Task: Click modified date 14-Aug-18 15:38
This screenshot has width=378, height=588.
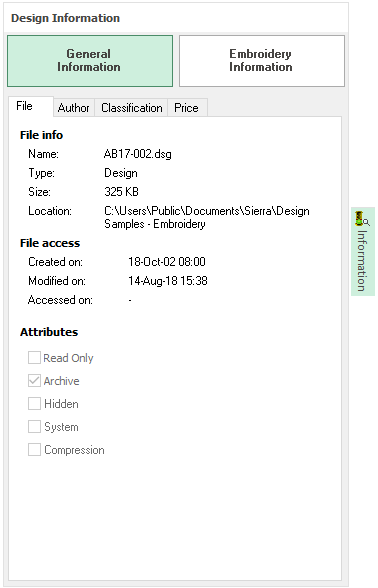Action: pyautogui.click(x=168, y=281)
